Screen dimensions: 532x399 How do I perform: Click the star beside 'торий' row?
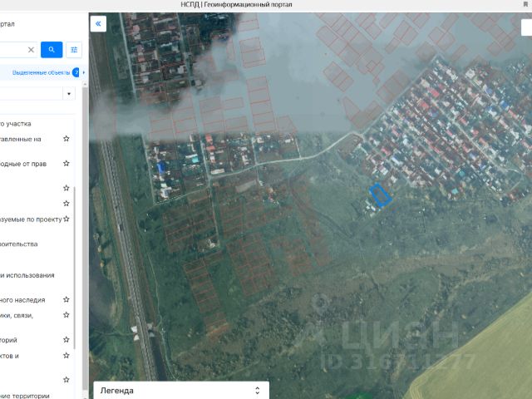point(66,340)
